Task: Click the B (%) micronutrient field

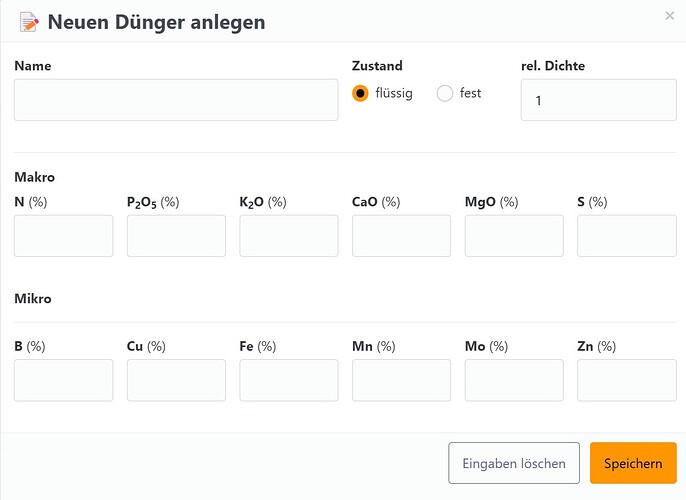Action: [x=63, y=380]
